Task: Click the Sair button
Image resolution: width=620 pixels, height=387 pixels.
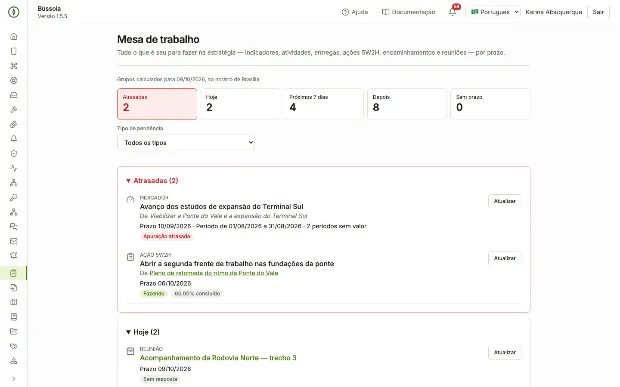Action: 598,12
